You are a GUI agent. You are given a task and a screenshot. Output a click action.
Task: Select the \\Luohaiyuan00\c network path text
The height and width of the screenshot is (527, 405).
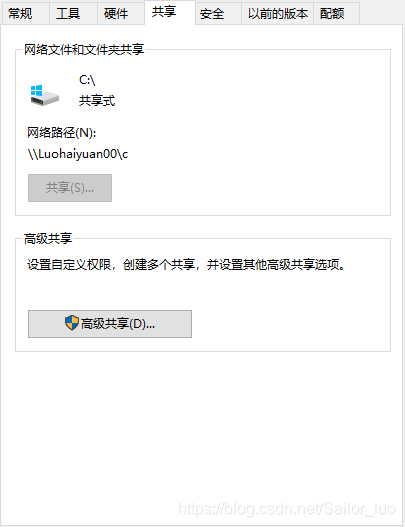coord(78,154)
